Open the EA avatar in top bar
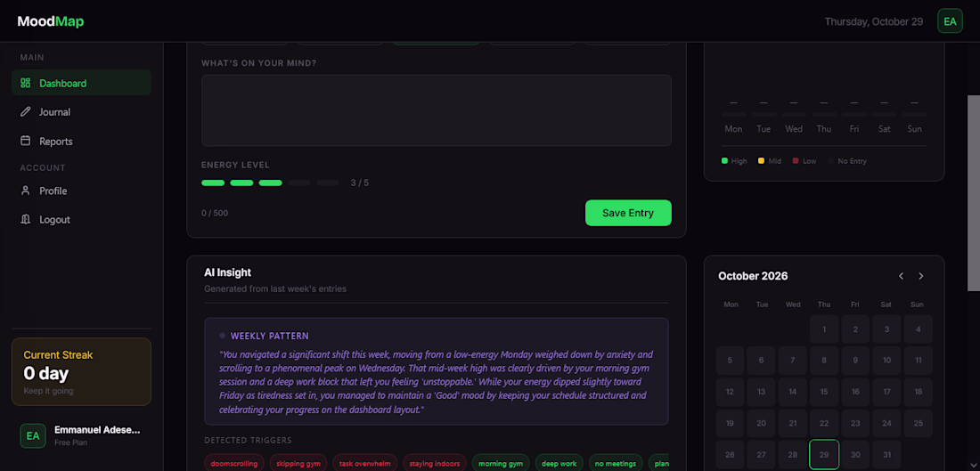Screen dimensions: 980x471 tap(950, 21)
